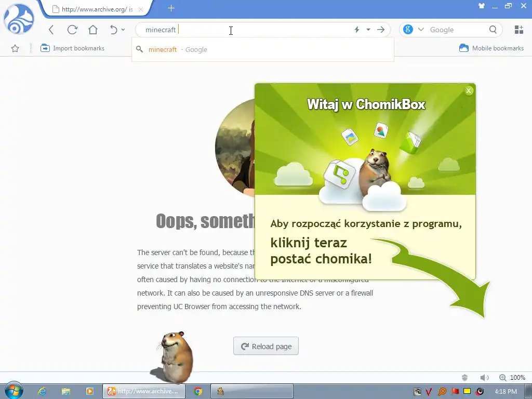This screenshot has height=399, width=532.
Task: Click the chomik mascot in the popup
Action: [375, 173]
